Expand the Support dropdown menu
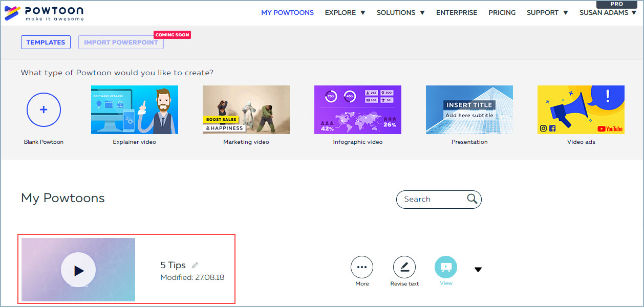644x307 pixels. coord(547,13)
